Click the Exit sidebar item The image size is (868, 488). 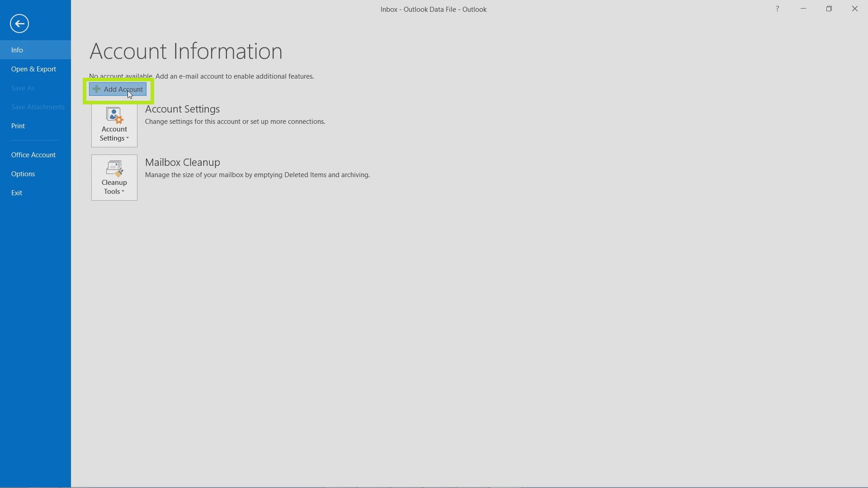pyautogui.click(x=16, y=192)
